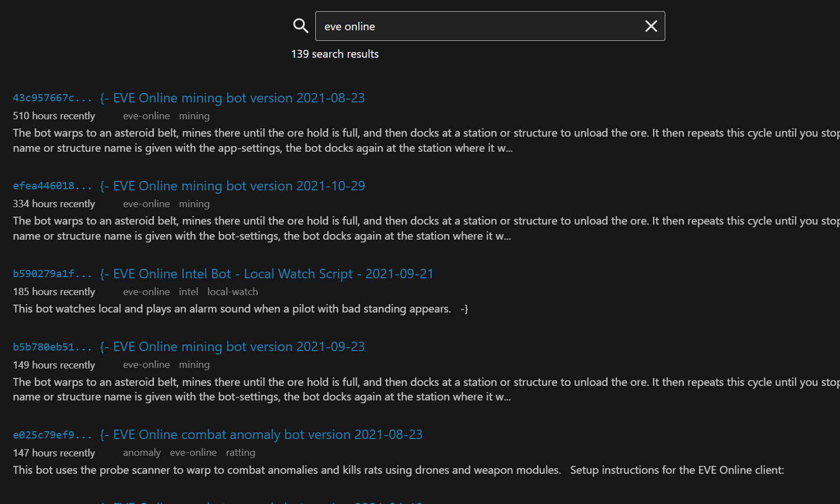Click the 139 search results label
840x504 pixels.
pos(335,54)
